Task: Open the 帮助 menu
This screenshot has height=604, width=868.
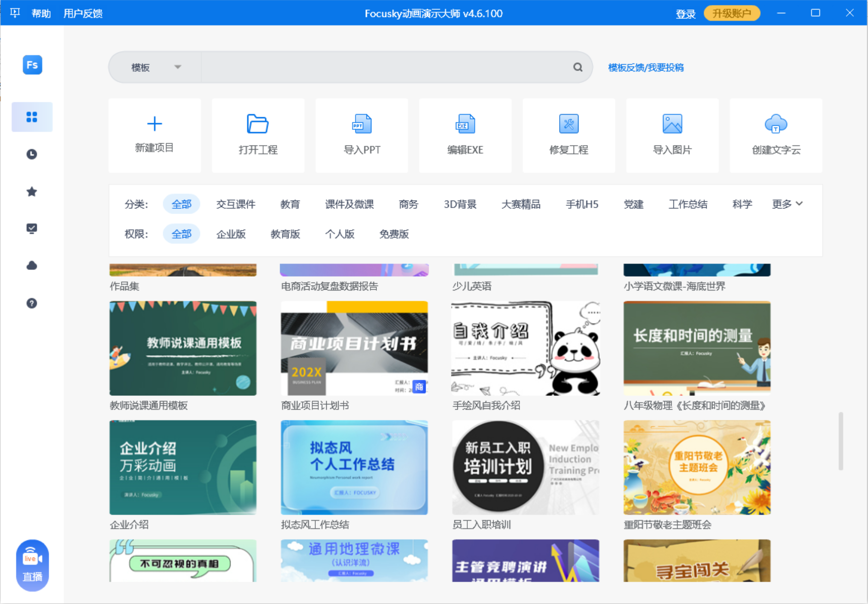Action: pos(41,13)
